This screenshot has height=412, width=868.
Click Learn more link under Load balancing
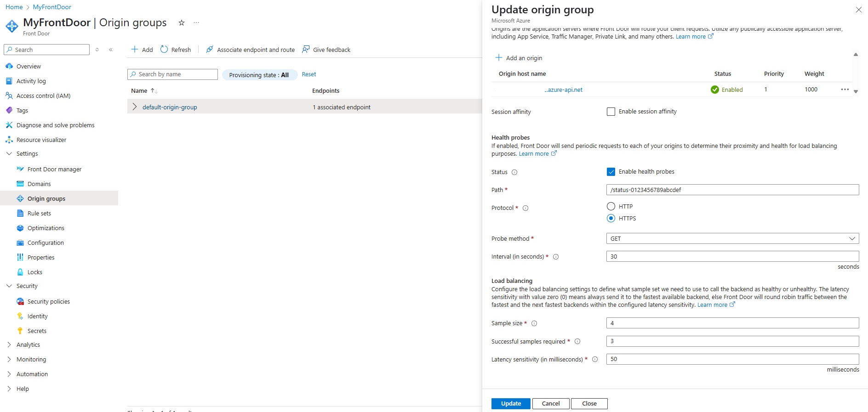[716, 305]
